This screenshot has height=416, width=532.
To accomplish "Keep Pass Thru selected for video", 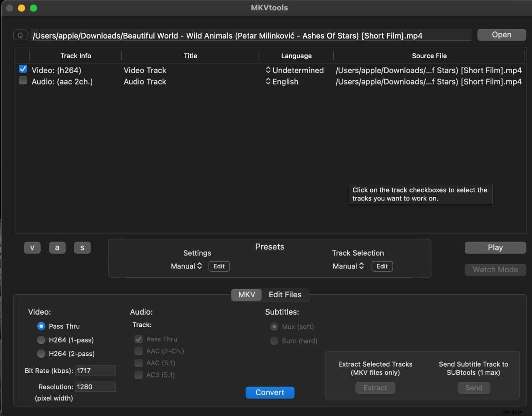I will coord(41,326).
